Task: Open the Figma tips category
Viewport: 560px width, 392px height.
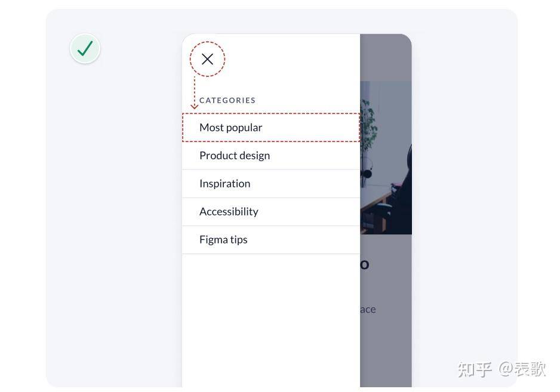Action: [x=270, y=240]
